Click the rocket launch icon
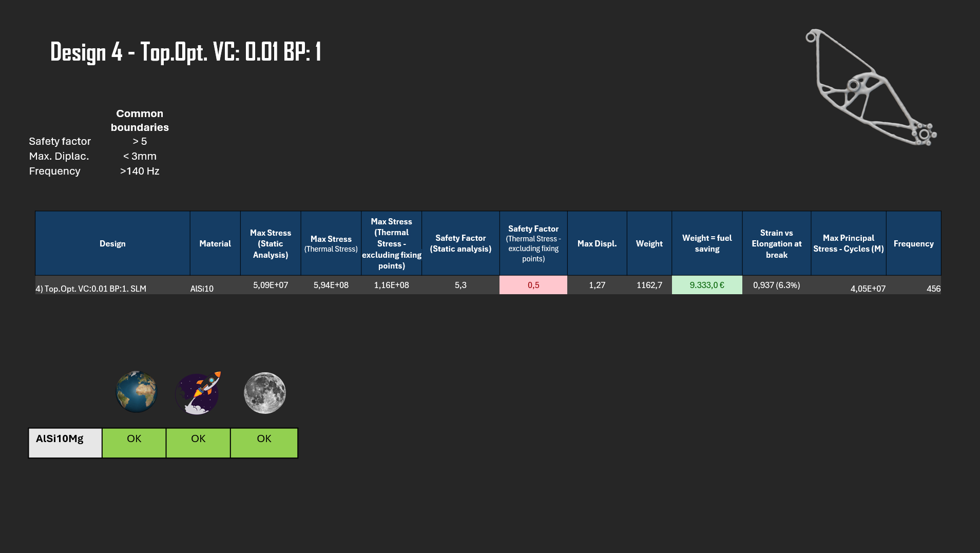Screen dimensions: 980x553 point(198,393)
